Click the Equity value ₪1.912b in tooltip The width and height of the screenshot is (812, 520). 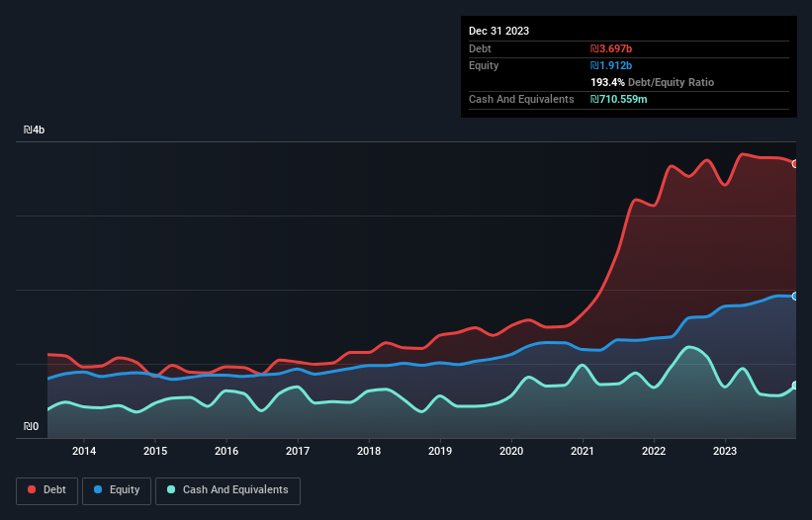(x=611, y=65)
